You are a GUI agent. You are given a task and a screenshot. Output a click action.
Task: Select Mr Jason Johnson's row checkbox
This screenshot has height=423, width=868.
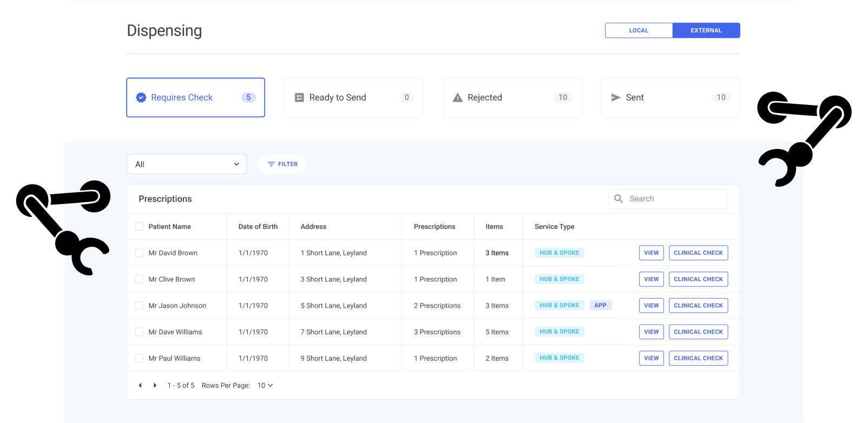pyautogui.click(x=139, y=306)
